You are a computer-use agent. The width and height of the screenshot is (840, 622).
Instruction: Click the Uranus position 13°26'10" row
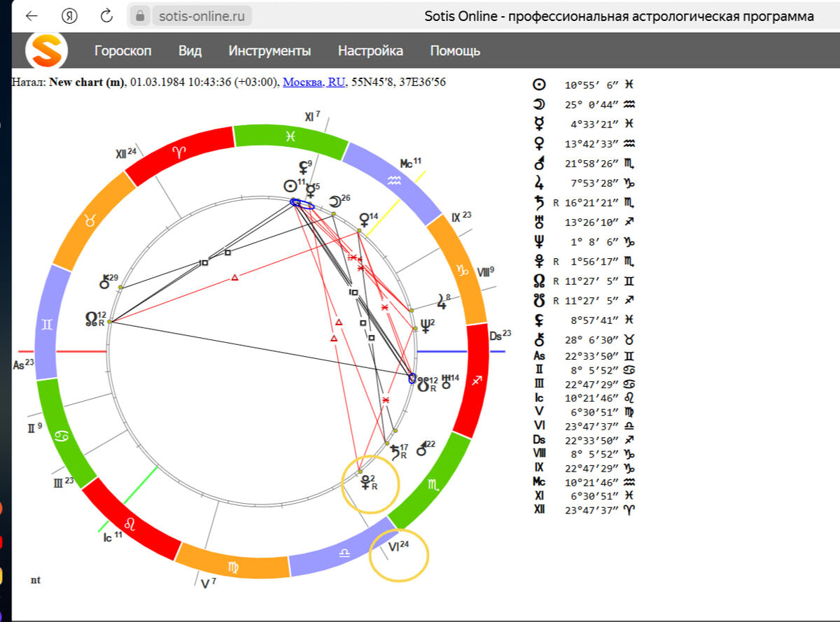click(x=583, y=222)
